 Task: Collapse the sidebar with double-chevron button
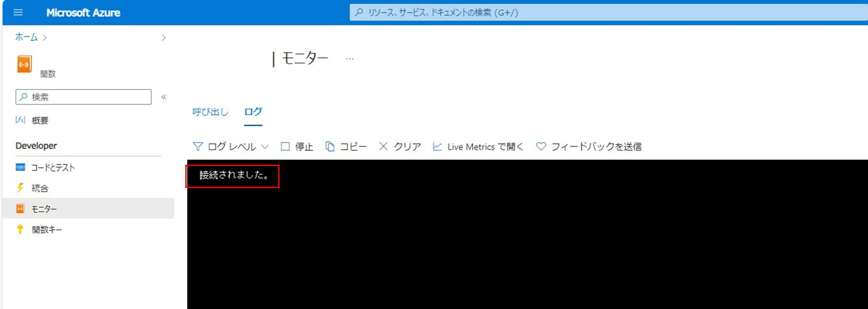click(x=164, y=97)
